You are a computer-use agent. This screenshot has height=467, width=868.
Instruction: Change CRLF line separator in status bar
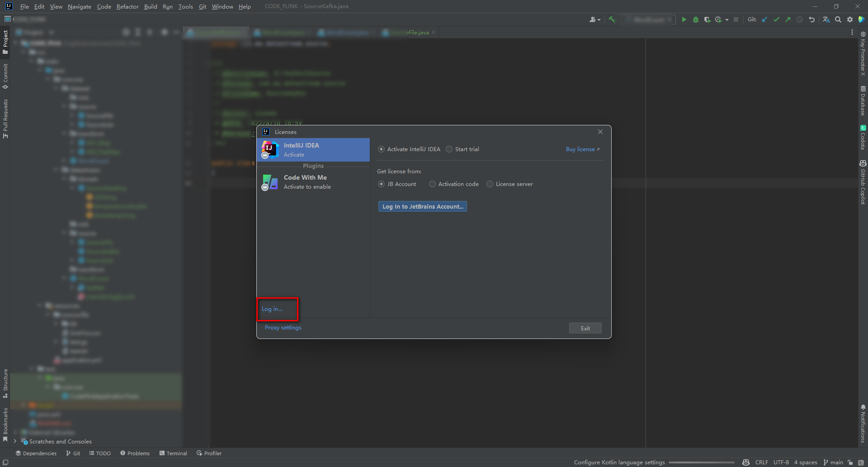coord(762,462)
